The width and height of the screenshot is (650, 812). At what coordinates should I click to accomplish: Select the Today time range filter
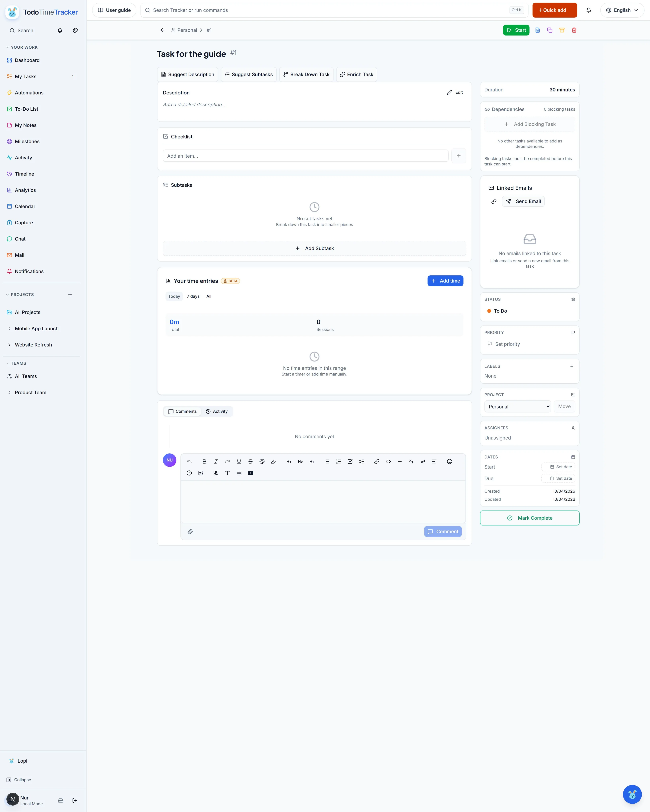point(174,296)
